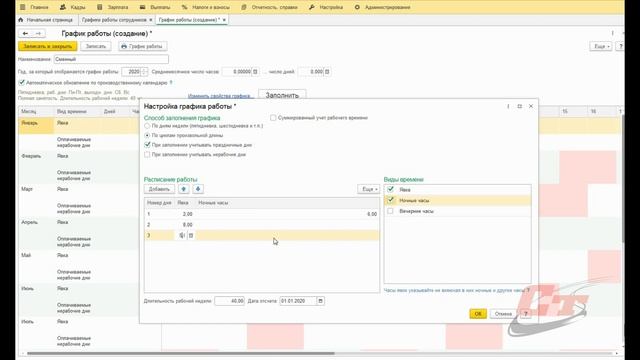
Task: Click the back navigation arrow
Action: 25,33
